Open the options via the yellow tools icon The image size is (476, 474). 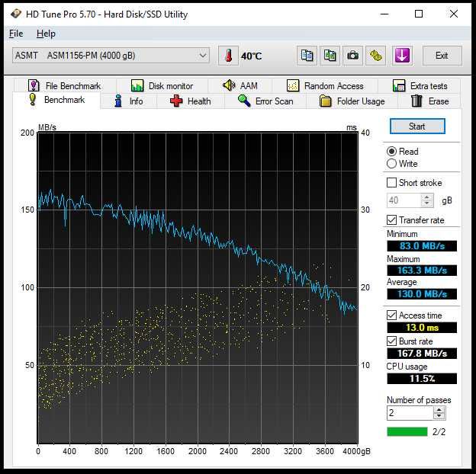[375, 56]
